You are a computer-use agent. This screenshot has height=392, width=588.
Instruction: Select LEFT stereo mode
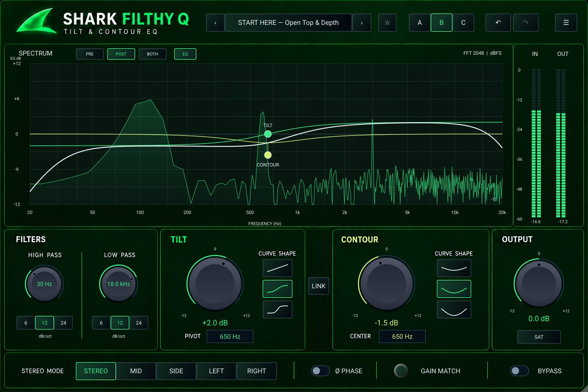(216, 371)
